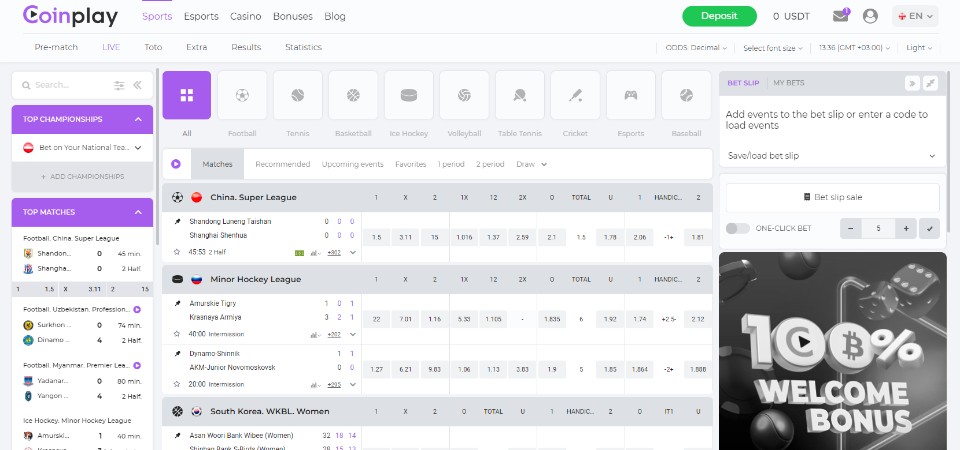
Task: Open Select font size dropdown
Action: tap(773, 48)
